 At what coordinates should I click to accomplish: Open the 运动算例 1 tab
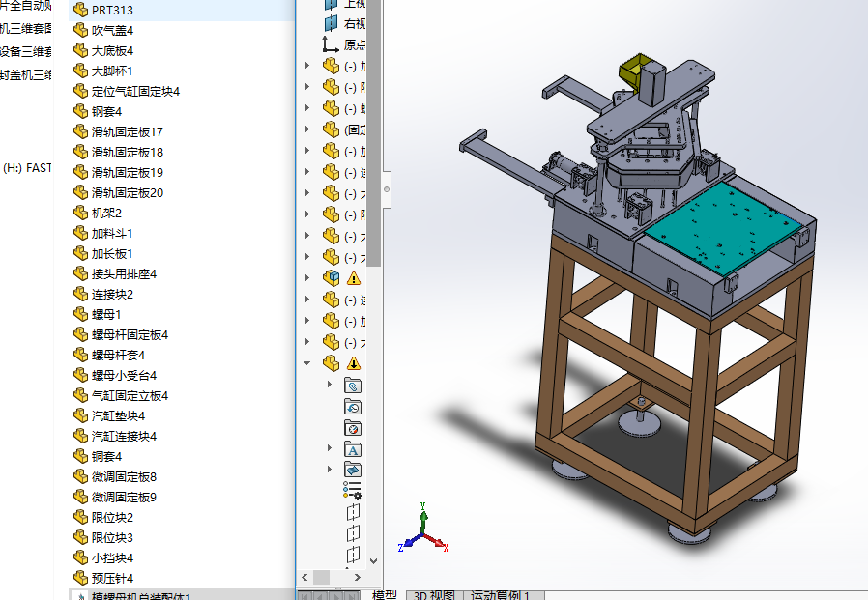tap(501, 595)
